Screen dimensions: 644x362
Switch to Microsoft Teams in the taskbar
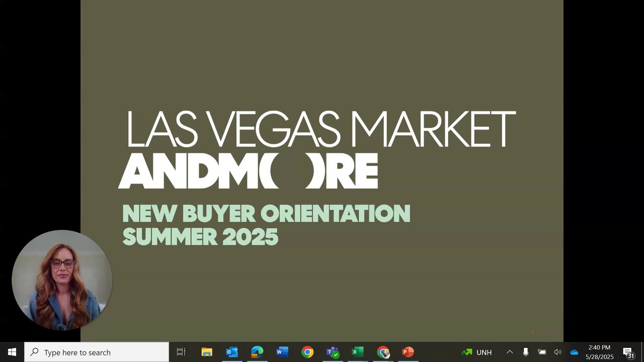[x=333, y=352]
